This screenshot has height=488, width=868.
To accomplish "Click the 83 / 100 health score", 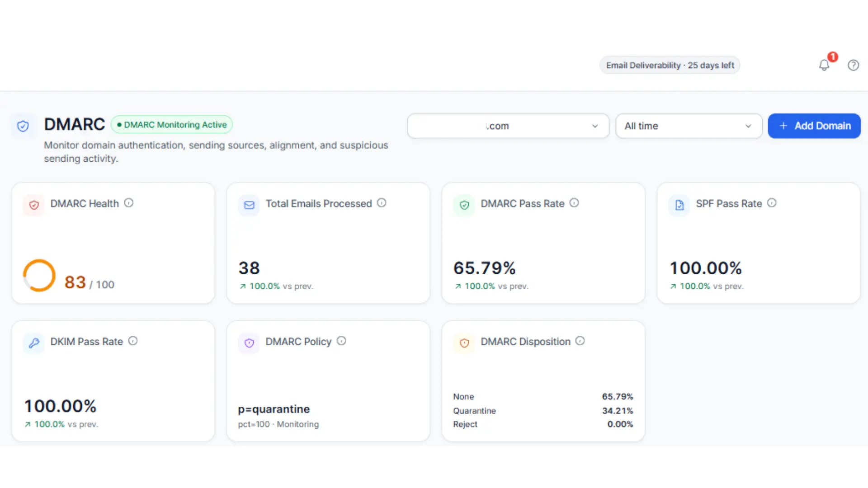I will pos(90,283).
